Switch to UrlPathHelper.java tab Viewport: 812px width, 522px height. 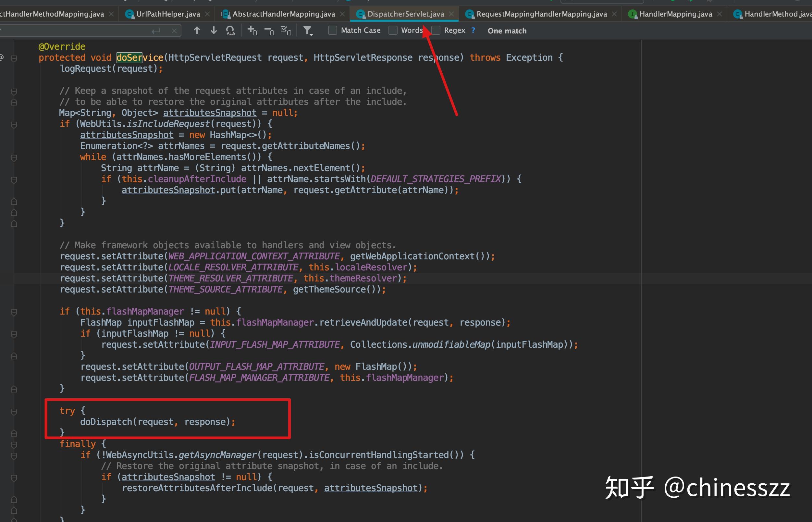click(168, 14)
